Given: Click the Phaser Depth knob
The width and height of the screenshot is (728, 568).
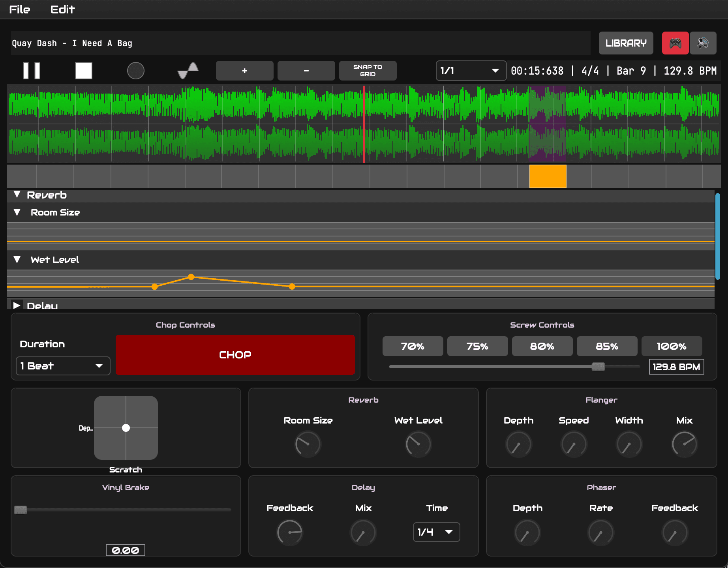Looking at the screenshot, I should coord(527,533).
